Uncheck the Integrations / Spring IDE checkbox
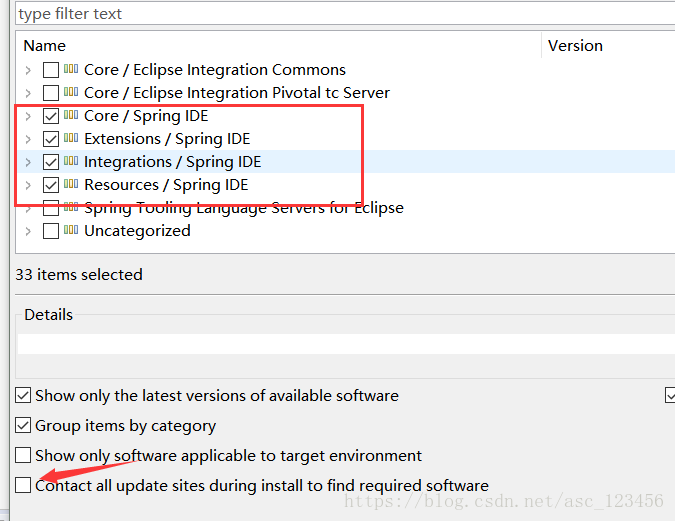This screenshot has height=521, width=675. click(x=51, y=162)
